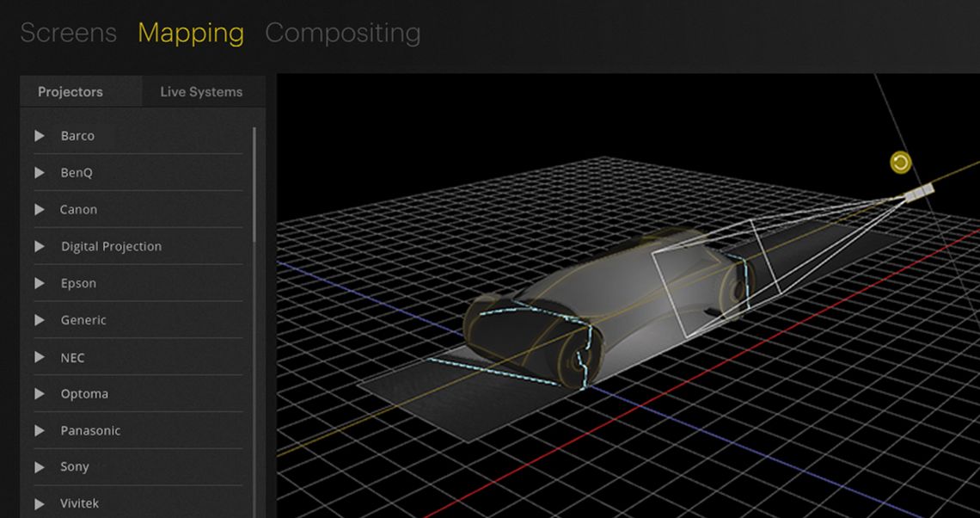This screenshot has width=980, height=518.
Task: Select the Canon list label
Action: point(78,210)
